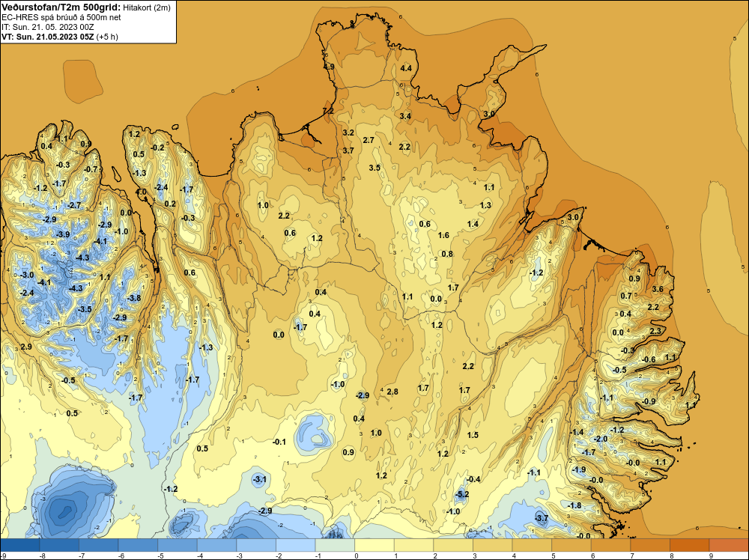Click the valid time "VT: Sun. 21.05.2023 05Z"
Viewport: 749px width, 560px height.
48,36
